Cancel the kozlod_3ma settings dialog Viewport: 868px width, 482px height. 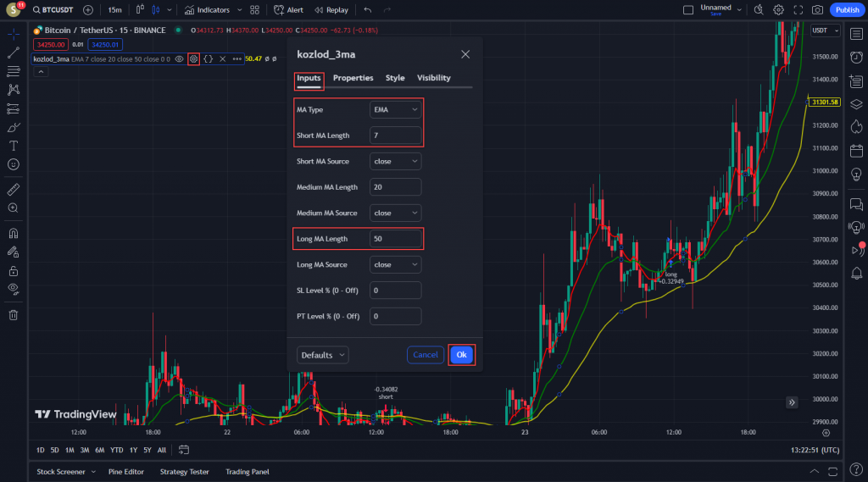(x=426, y=355)
